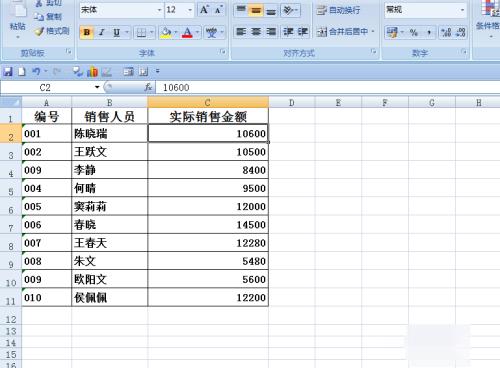Select the column C header
Screen dimensions: 500x368
pyautogui.click(x=208, y=102)
